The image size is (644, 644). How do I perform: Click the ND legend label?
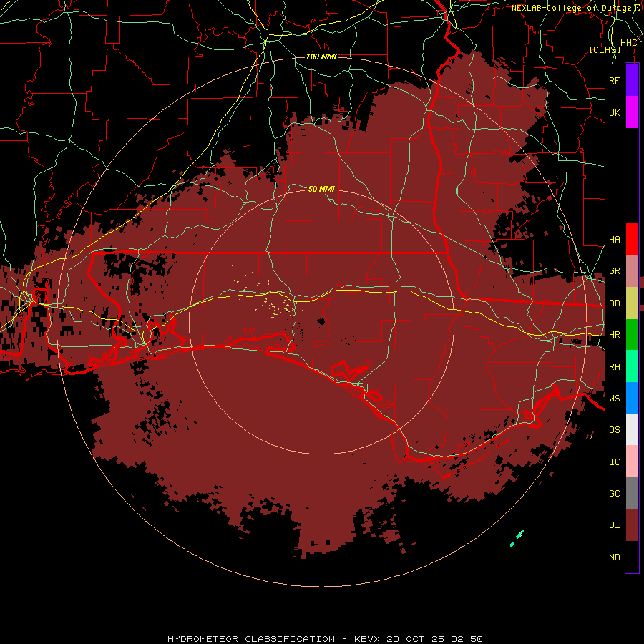(x=614, y=557)
